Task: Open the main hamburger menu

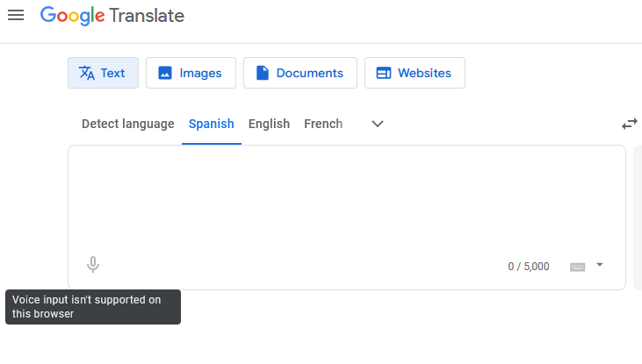Action: [16, 16]
